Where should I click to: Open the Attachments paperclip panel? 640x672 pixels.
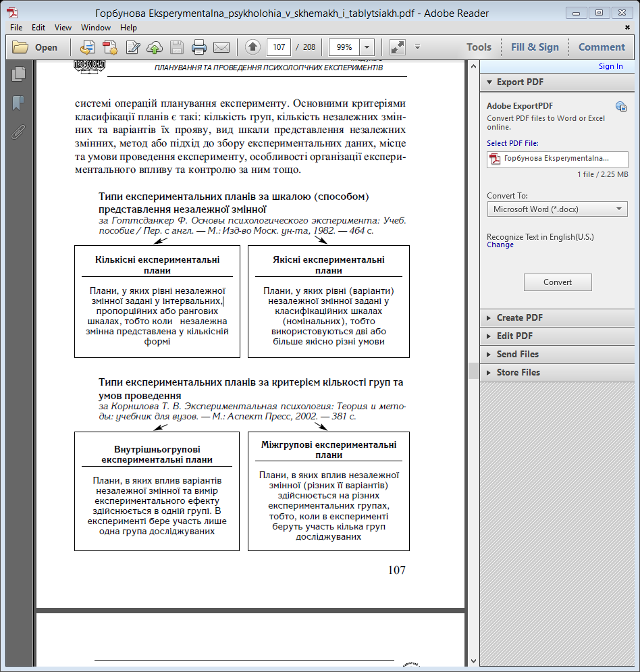coord(18,131)
